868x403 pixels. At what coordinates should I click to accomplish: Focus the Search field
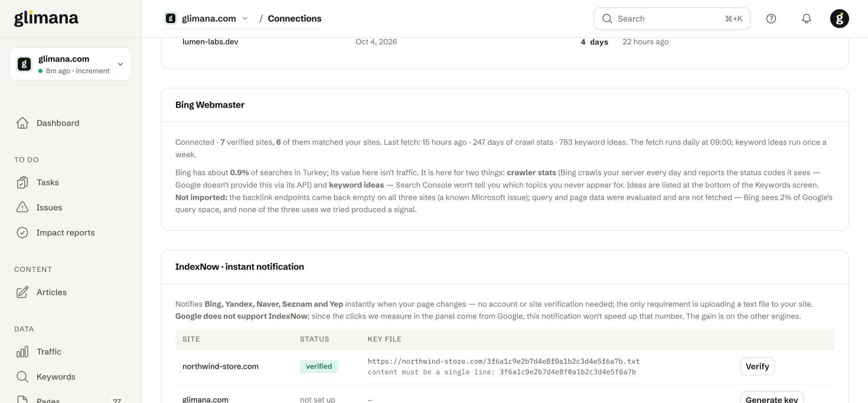(x=672, y=19)
